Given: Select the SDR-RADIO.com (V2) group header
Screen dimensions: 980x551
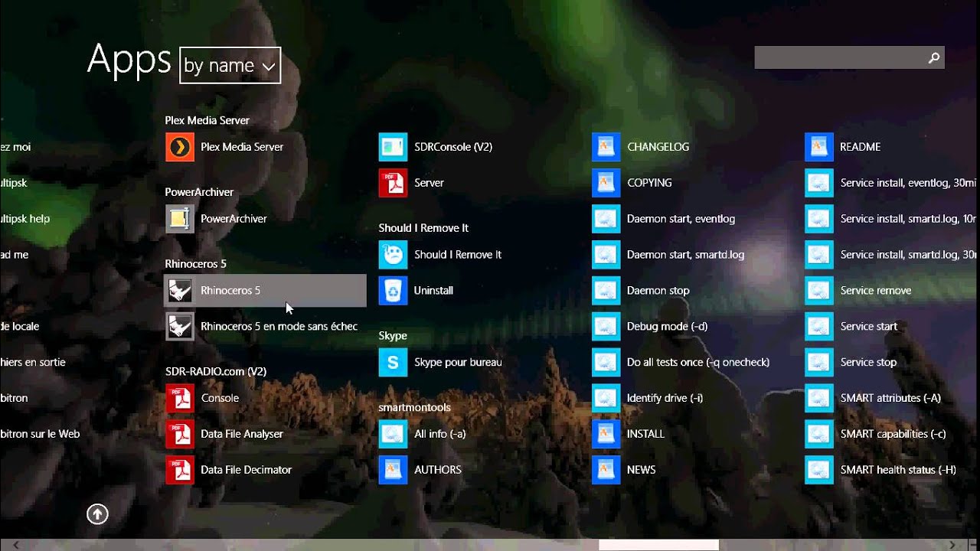Looking at the screenshot, I should click(x=216, y=371).
